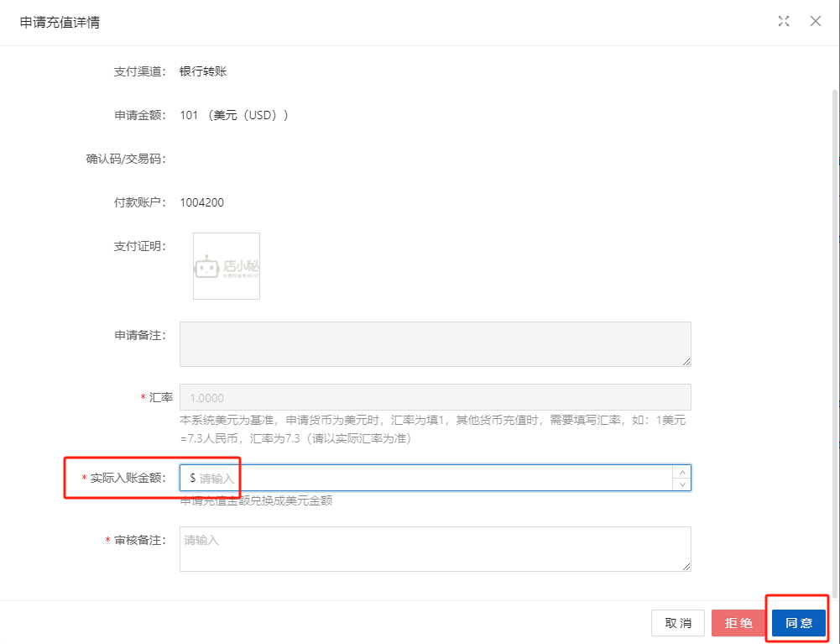Screen dimensions: 840x644
Task: Click the 申请充值金额兑换成美元金额 hint text
Action: pos(256,500)
